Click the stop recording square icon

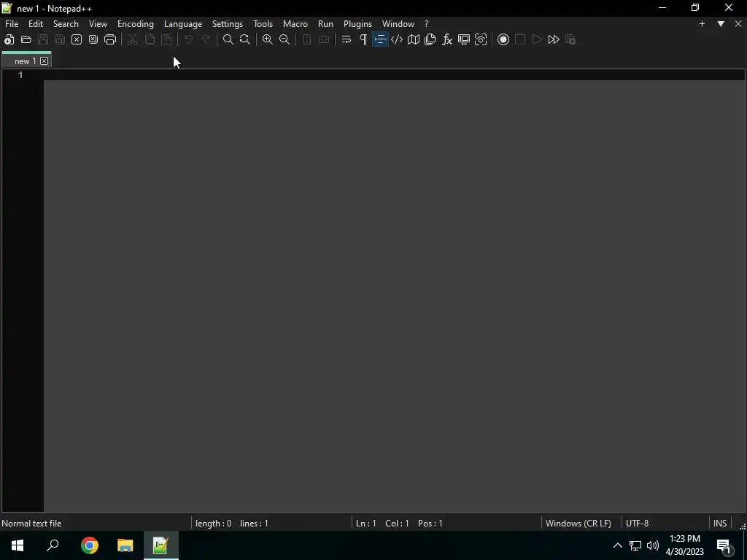[520, 39]
